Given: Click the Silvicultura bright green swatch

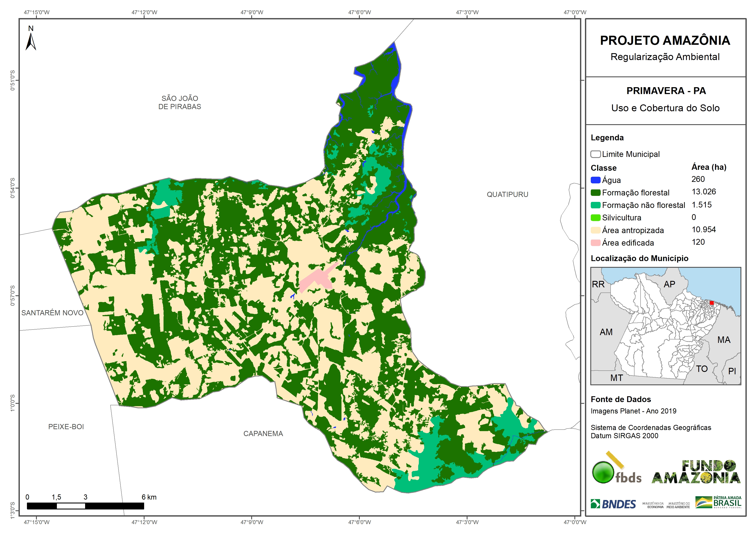Looking at the screenshot, I should tap(595, 217).
